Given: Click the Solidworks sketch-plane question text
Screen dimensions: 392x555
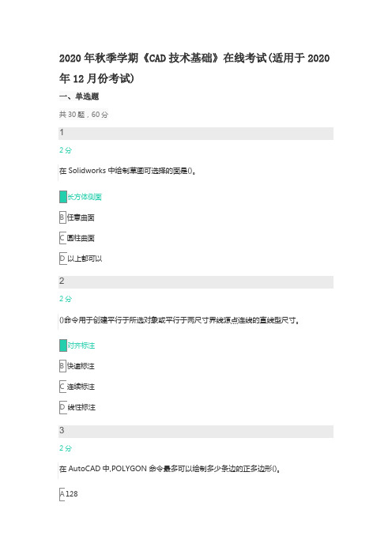Looking at the screenshot, I should pos(128,171).
